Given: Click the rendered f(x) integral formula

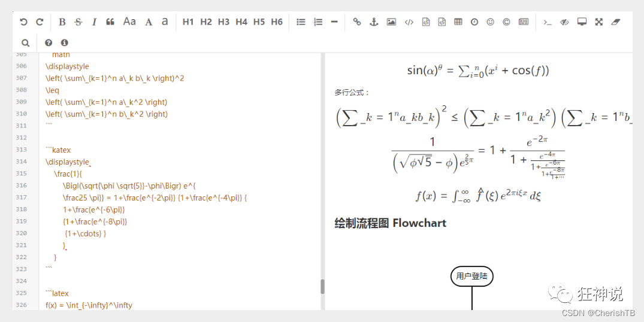Looking at the screenshot, I should (477, 195).
